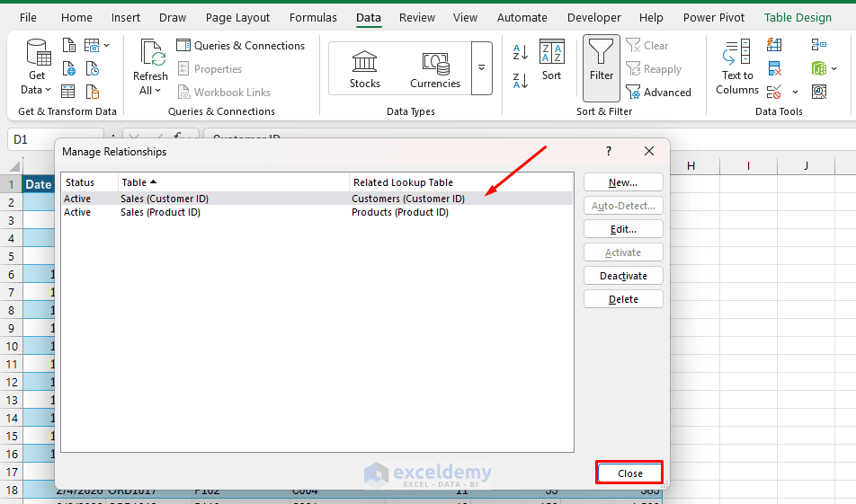Close the Manage Relationships dialog via Close

629,473
